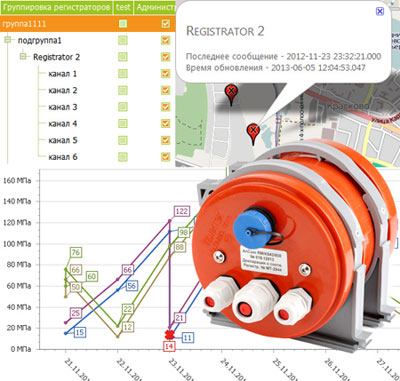
Task: Enable the test checkbox for канал 3
Action: (123, 107)
